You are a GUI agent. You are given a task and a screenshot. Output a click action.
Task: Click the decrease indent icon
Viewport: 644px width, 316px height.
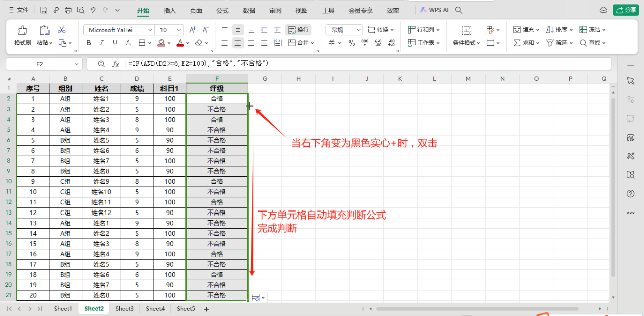point(264,30)
